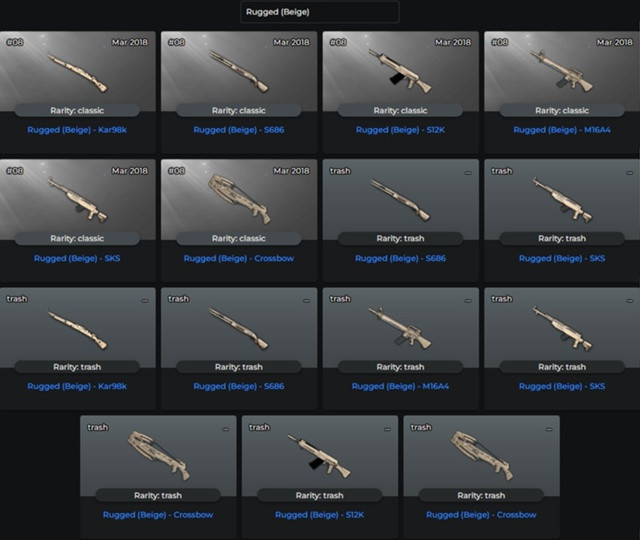Open the classic Rugged (Beige) - S12K link
The height and width of the screenshot is (540, 640).
(400, 130)
